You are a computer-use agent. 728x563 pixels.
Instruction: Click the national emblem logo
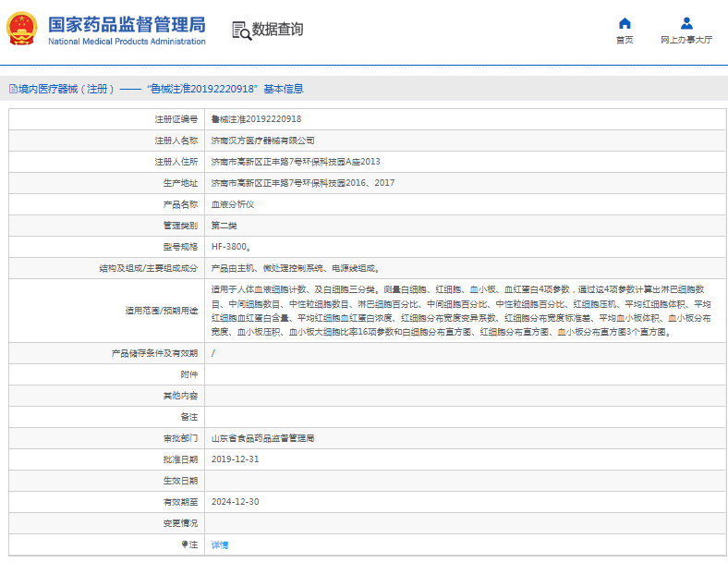[x=23, y=29]
